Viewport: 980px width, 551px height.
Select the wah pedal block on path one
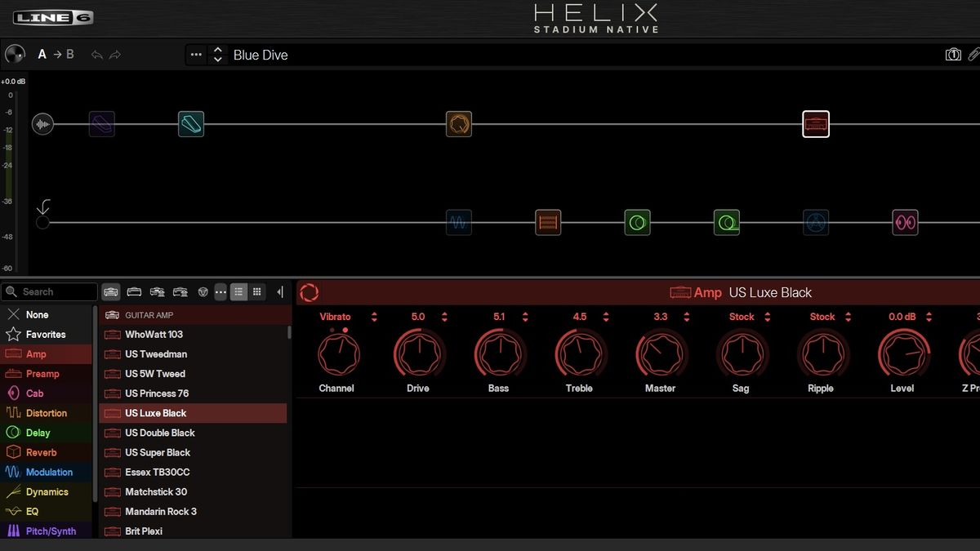click(191, 124)
